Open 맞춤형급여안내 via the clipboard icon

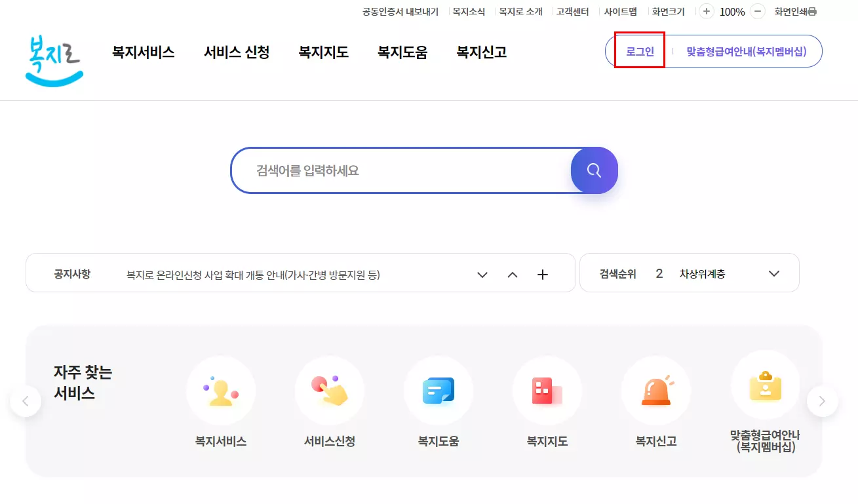pos(765,386)
